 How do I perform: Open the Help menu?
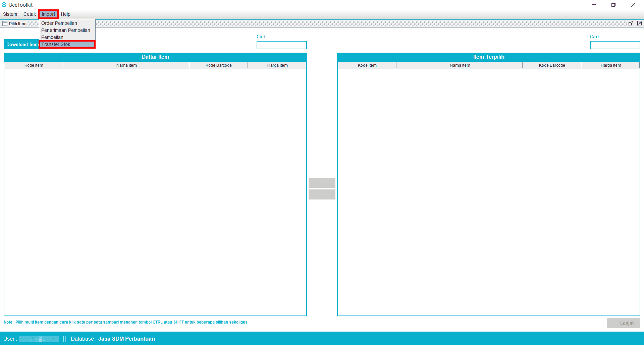pyautogui.click(x=66, y=14)
